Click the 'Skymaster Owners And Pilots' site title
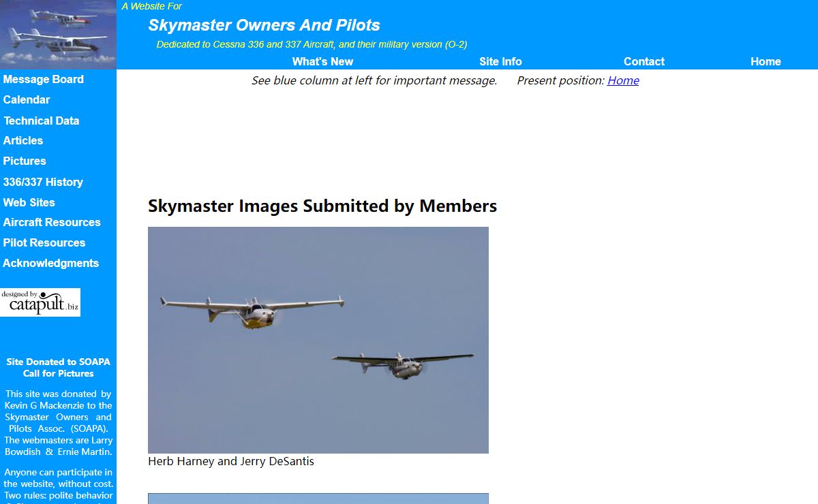Viewport: 818px width, 504px height. pyautogui.click(x=264, y=25)
